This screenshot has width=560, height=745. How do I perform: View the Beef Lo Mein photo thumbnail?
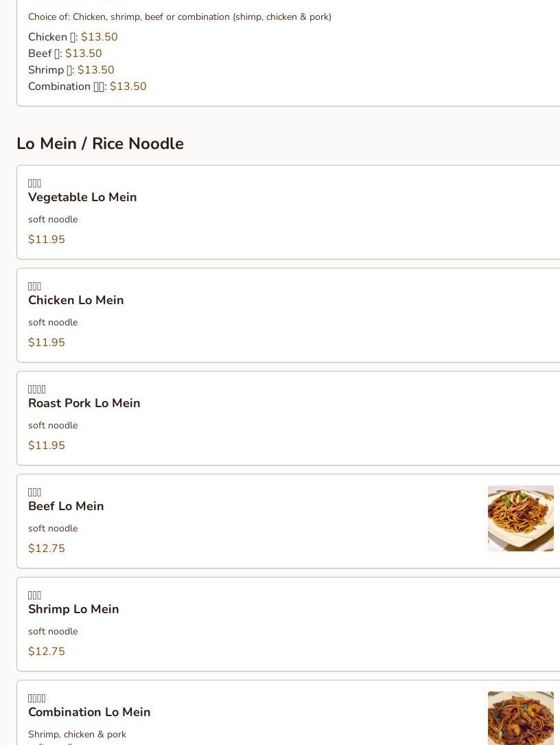click(x=520, y=518)
